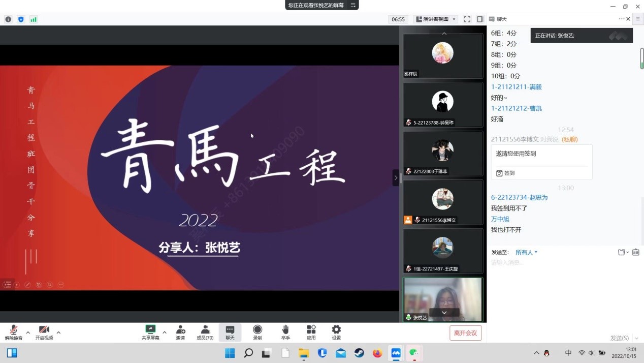Open the sharing options menu in the top banner
Viewport: 644px width, 363px height.
click(x=353, y=5)
